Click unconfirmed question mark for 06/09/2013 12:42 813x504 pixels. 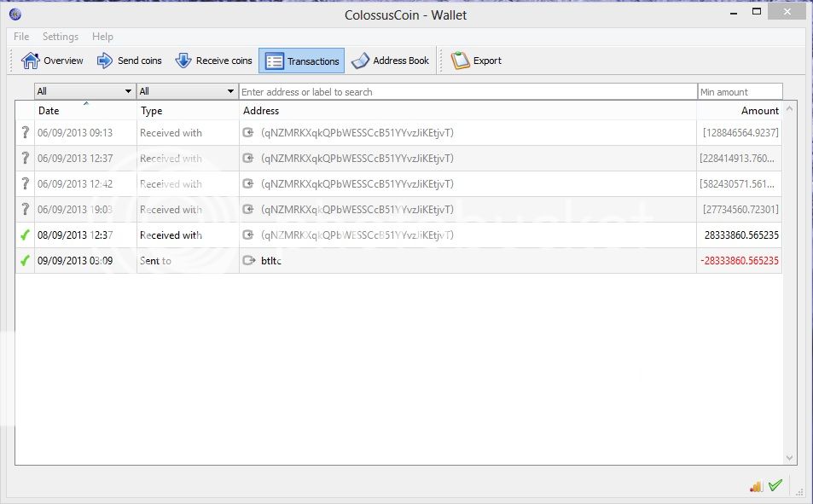tap(25, 183)
